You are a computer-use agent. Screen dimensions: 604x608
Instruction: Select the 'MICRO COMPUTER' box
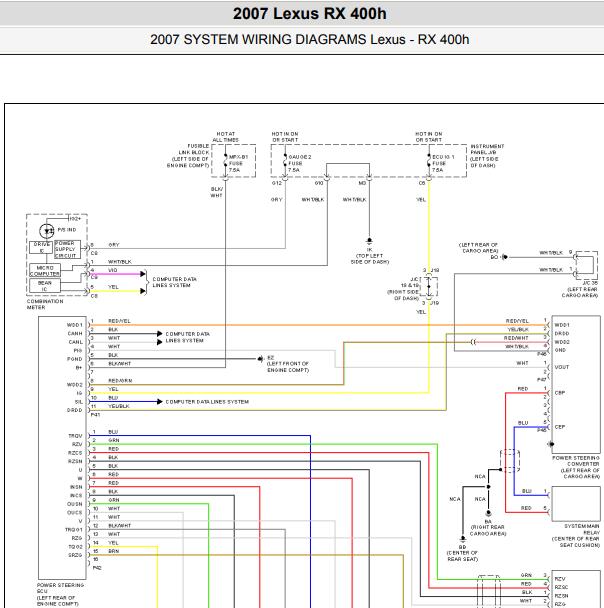coord(45,270)
